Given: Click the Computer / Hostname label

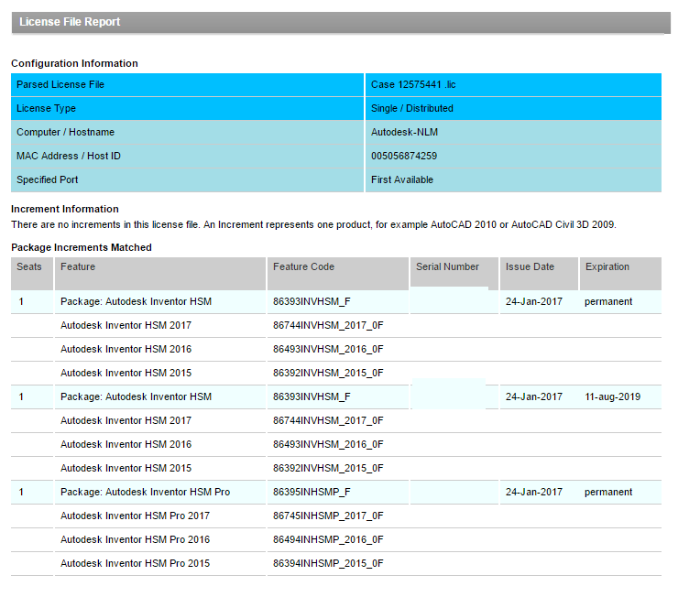Looking at the screenshot, I should pyautogui.click(x=65, y=132).
